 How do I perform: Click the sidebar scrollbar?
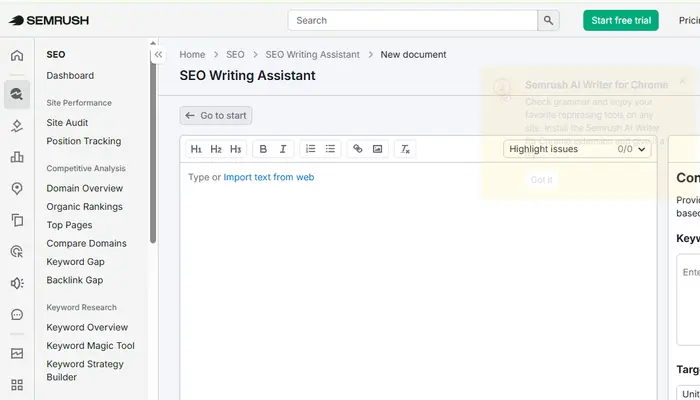coord(153,145)
